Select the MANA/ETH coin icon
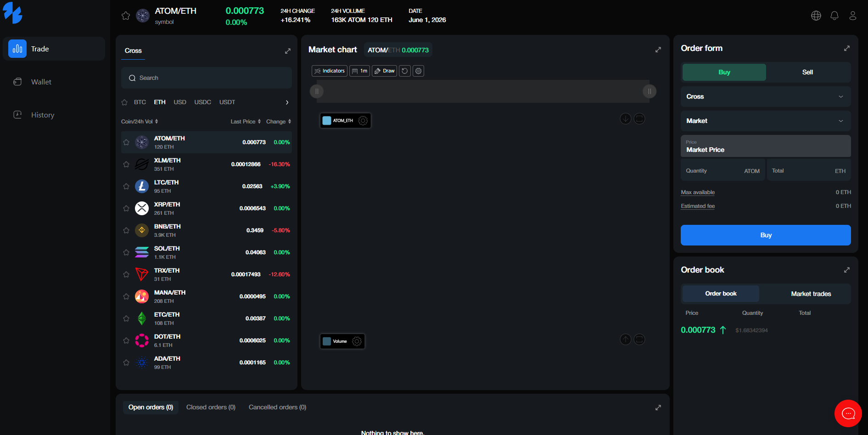868x435 pixels. click(142, 296)
